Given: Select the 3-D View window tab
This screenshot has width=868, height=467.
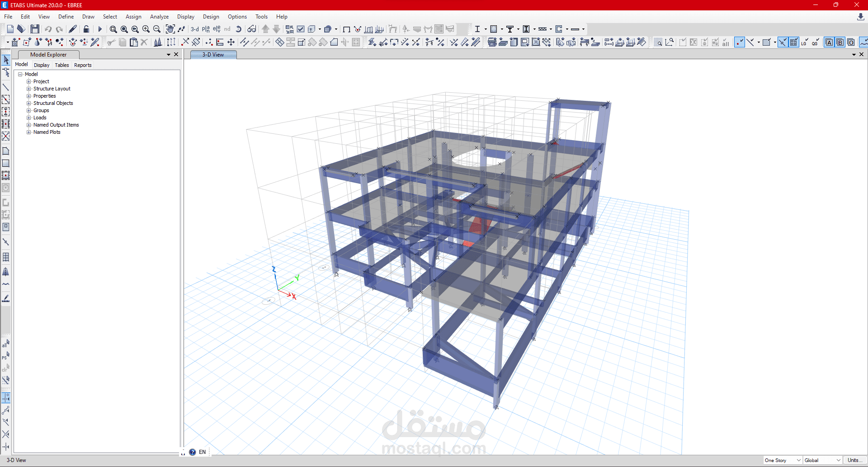Looking at the screenshot, I should [213, 55].
